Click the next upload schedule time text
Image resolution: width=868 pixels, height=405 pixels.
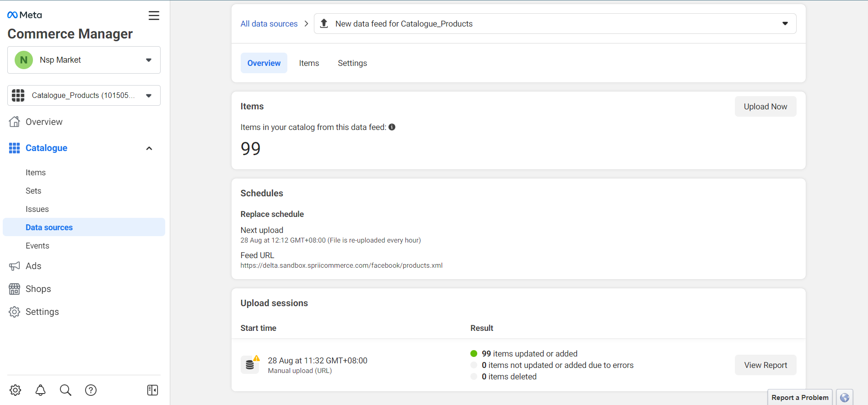331,240
